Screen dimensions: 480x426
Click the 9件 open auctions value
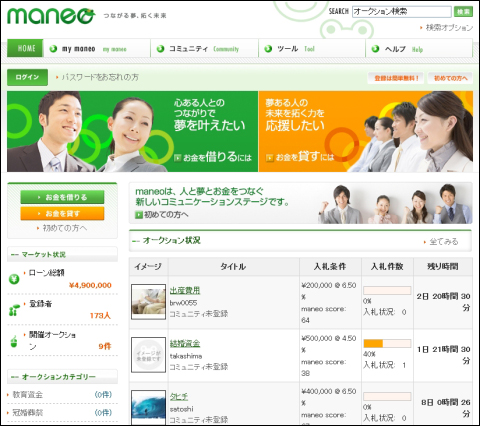[105, 346]
